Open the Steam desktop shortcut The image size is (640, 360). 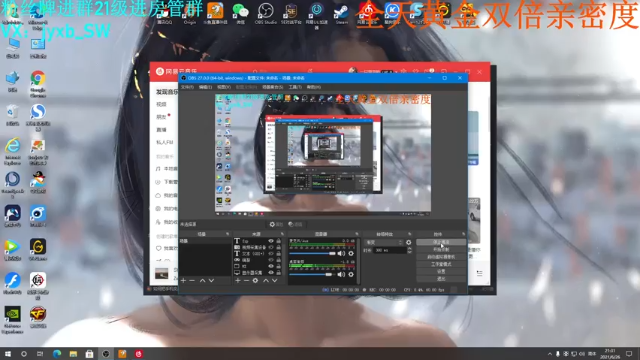pos(341,13)
